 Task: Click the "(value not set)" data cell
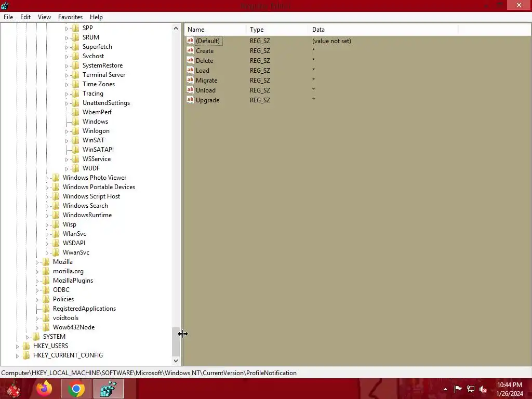click(331, 41)
